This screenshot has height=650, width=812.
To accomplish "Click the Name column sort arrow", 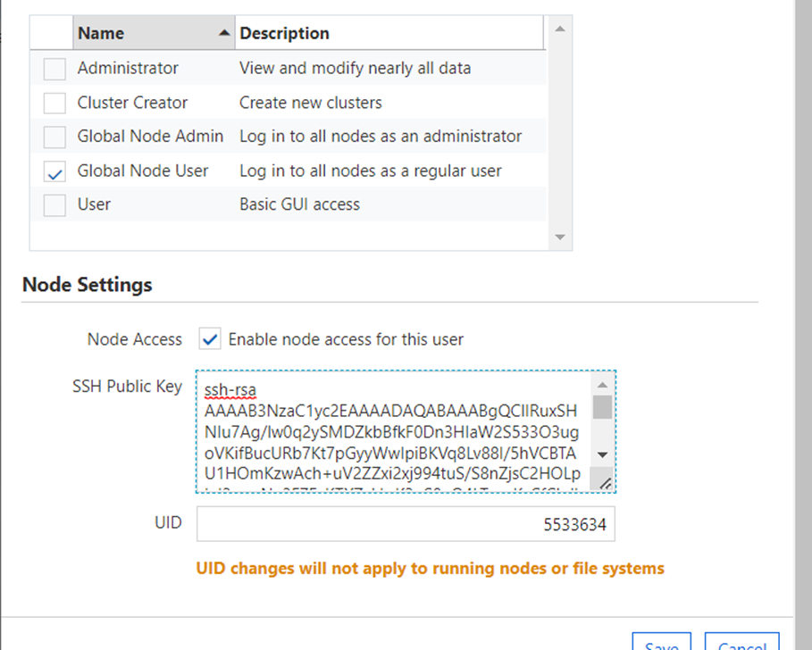I will click(x=224, y=33).
